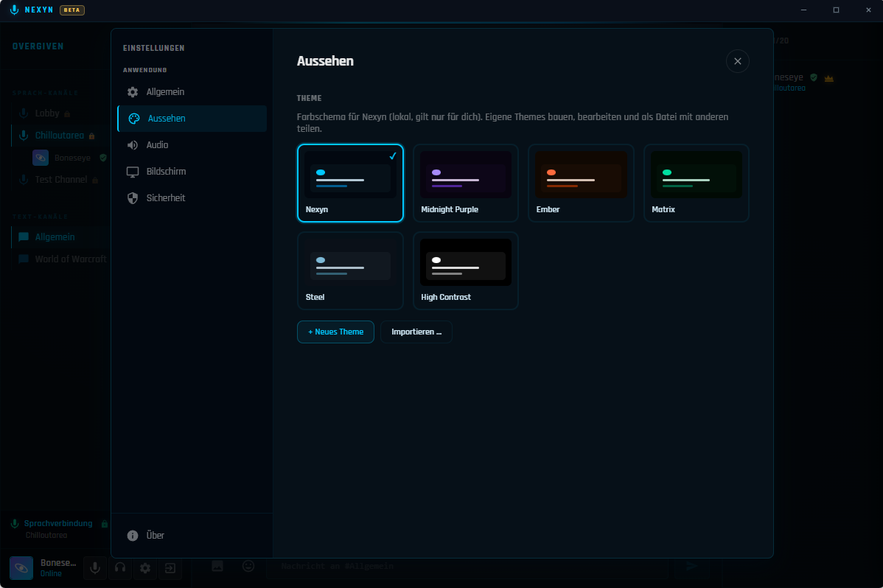This screenshot has width=883, height=588.
Task: Open the Über info icon
Action: pyautogui.click(x=133, y=536)
